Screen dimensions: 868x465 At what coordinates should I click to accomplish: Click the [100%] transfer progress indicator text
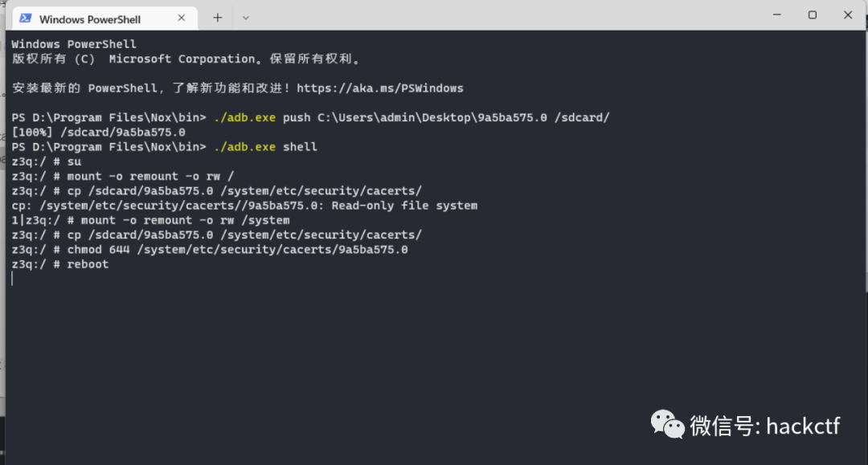pyautogui.click(x=31, y=132)
